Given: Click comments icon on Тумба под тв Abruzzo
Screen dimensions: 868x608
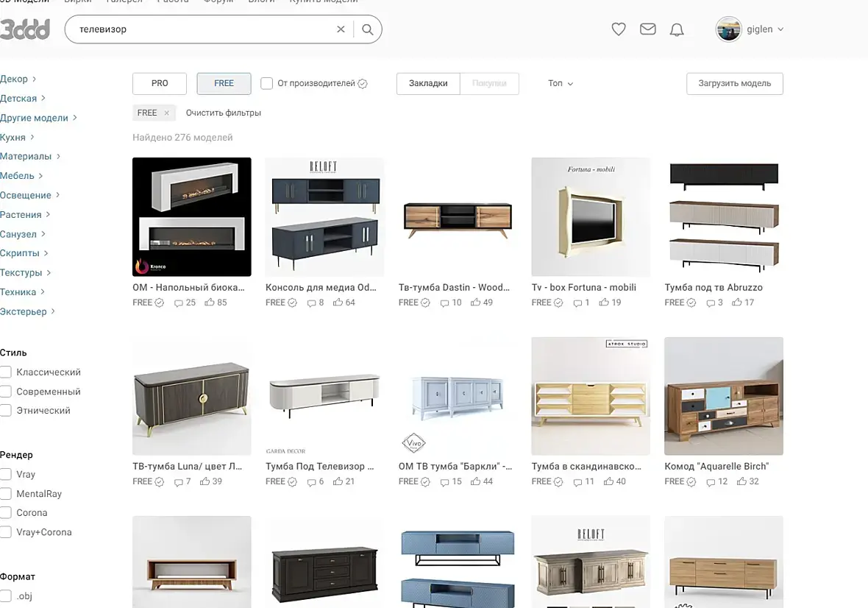Looking at the screenshot, I should 711,303.
